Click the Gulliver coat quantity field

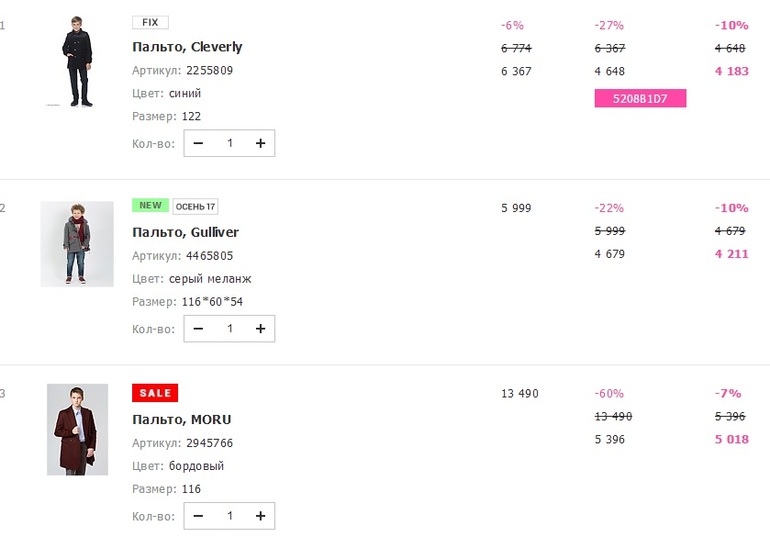229,328
